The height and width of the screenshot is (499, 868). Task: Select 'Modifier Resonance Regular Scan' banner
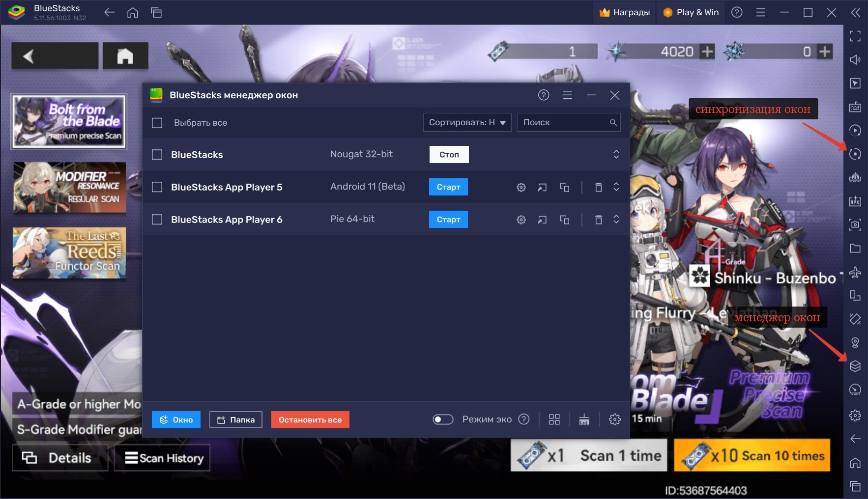coord(69,188)
